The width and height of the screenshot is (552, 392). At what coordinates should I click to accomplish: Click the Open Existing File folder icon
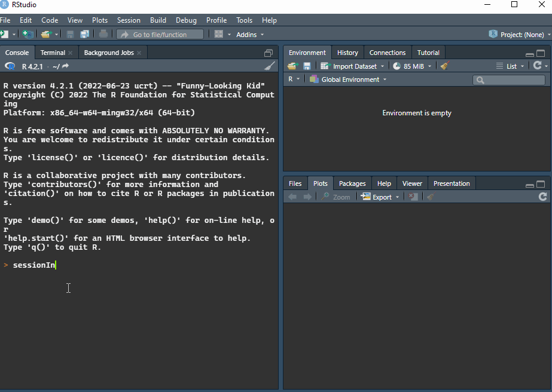46,34
